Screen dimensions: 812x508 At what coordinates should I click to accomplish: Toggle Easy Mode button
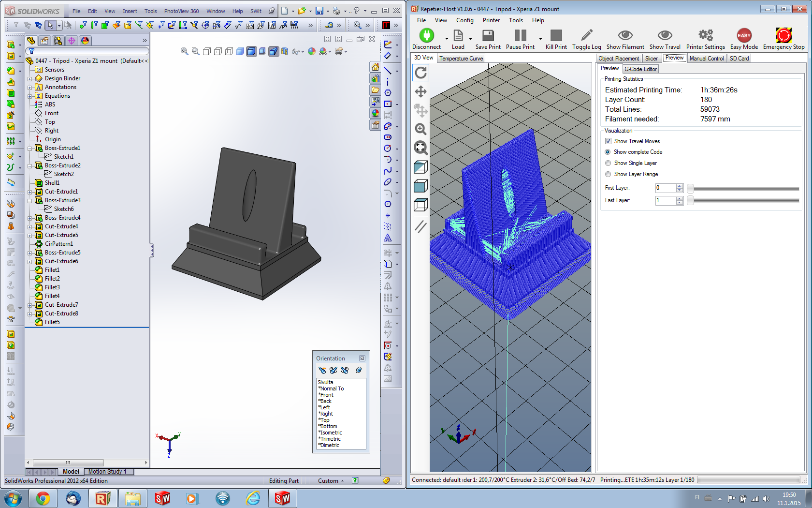point(744,39)
